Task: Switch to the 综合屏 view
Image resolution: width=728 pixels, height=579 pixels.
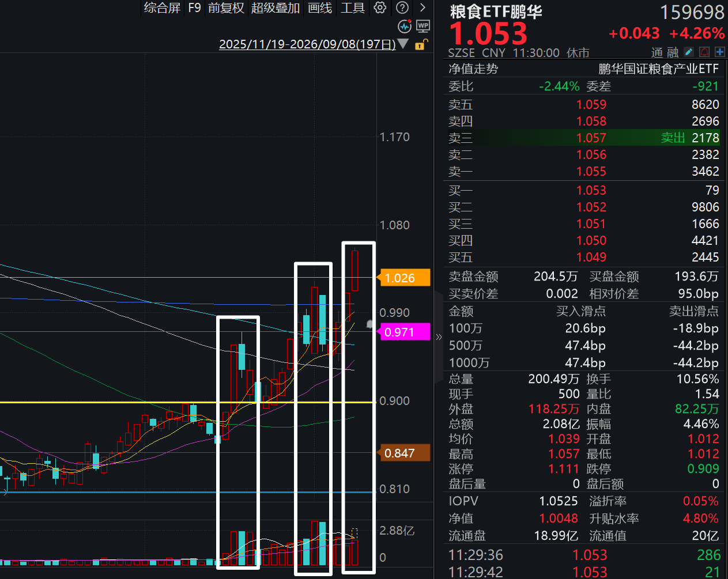Action: 162,7
